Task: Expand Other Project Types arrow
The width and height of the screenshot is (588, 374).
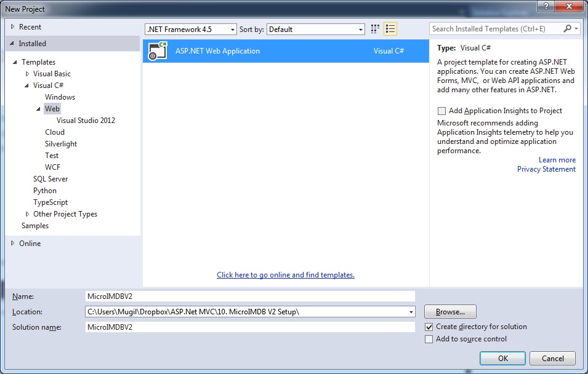Action: 27,214
